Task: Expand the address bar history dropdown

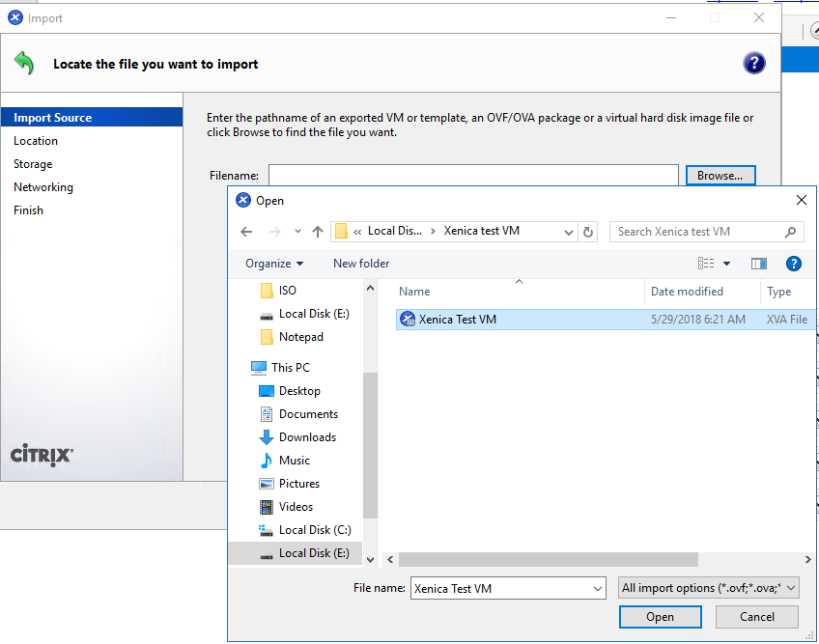Action: [x=569, y=232]
